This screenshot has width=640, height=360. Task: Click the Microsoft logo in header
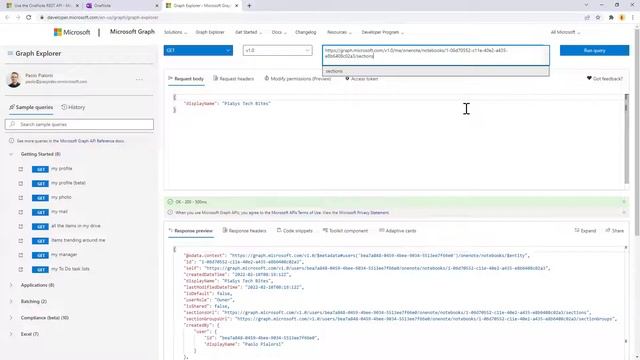tap(72, 32)
